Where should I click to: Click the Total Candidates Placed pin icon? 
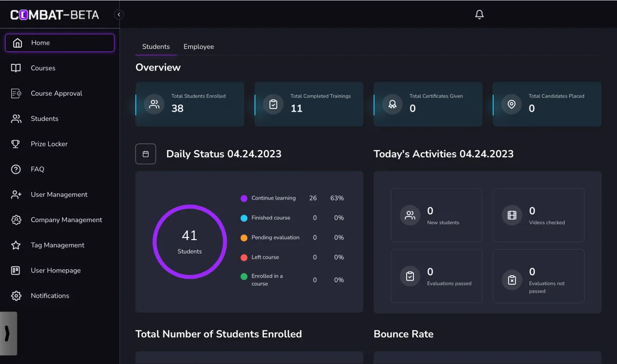point(511,104)
